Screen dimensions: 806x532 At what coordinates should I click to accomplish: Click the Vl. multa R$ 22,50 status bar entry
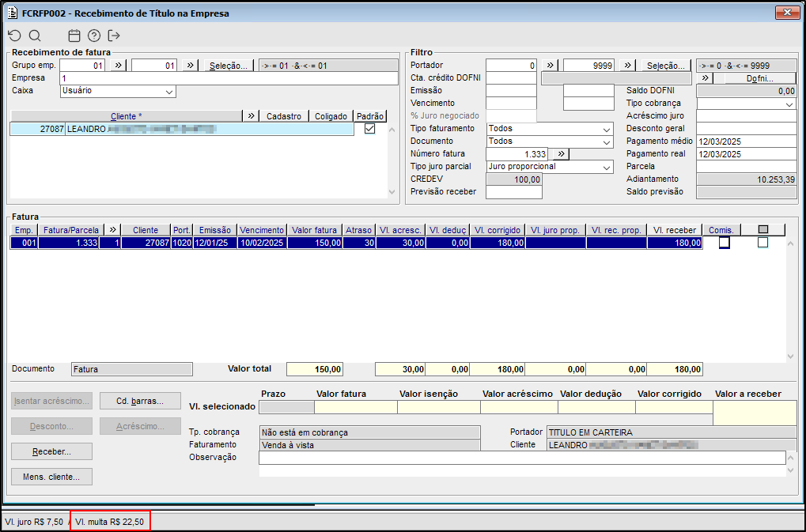[109, 522]
